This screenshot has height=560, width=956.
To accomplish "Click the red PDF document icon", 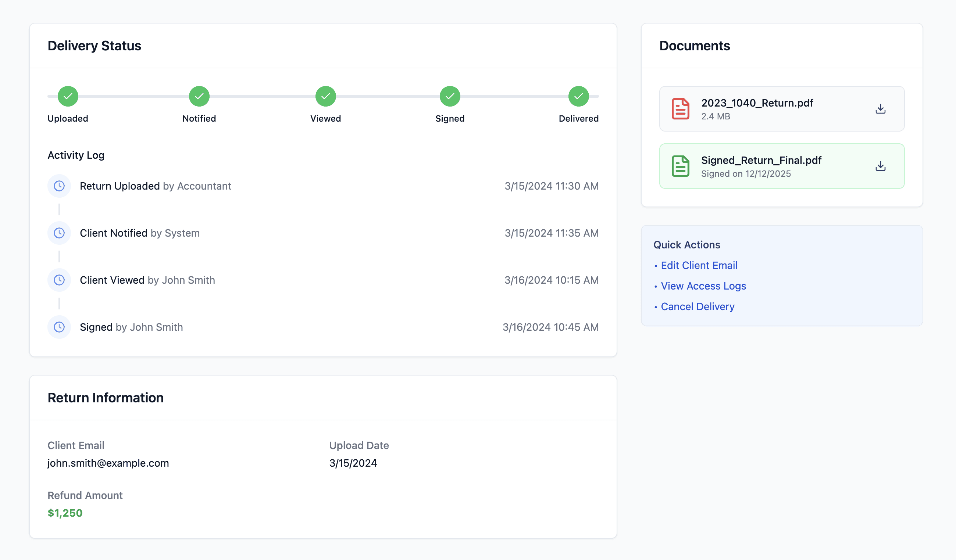I will 680,109.
